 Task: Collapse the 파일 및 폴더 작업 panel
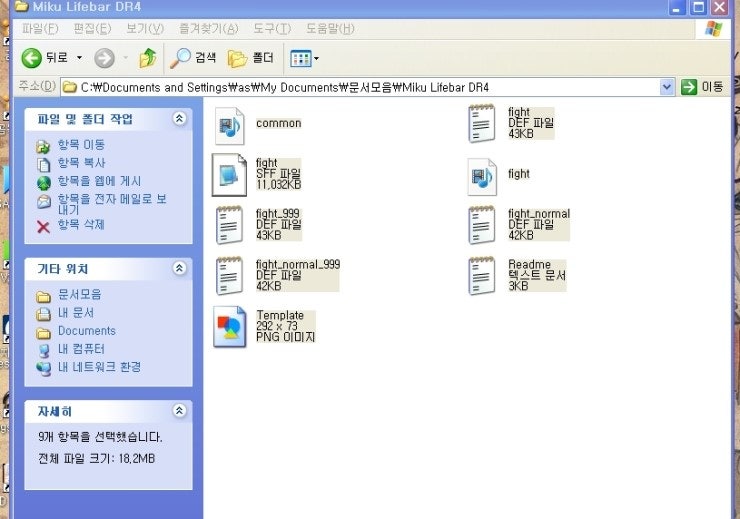pyautogui.click(x=179, y=118)
